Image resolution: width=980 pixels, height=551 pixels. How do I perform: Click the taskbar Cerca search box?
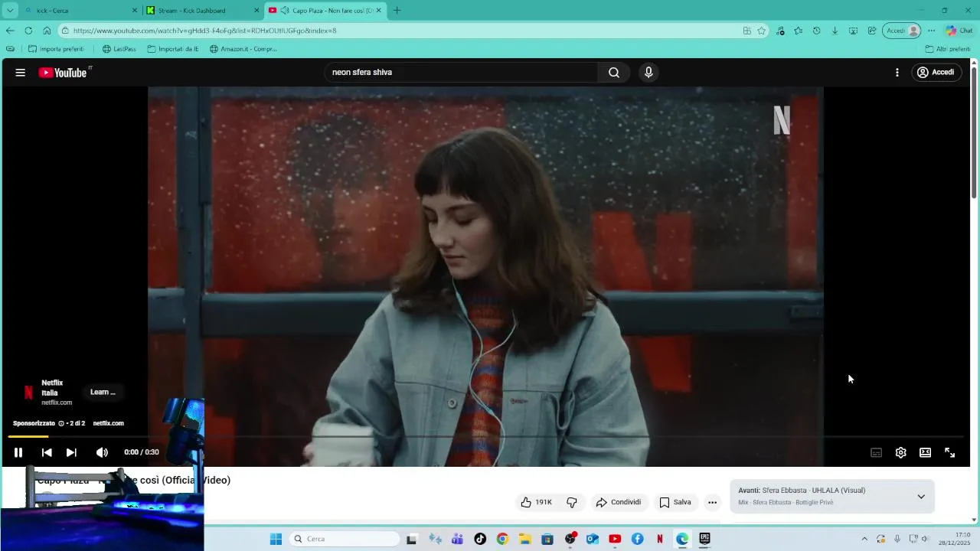click(346, 539)
